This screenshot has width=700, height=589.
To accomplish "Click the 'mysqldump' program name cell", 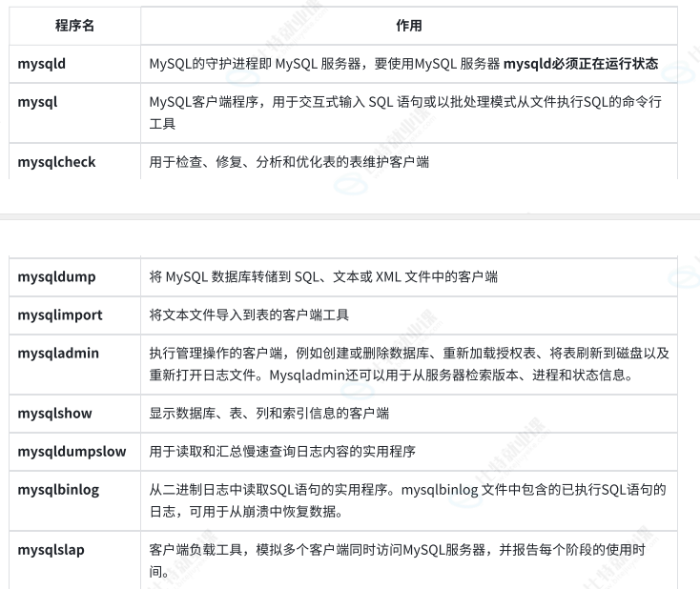I will tap(74, 276).
